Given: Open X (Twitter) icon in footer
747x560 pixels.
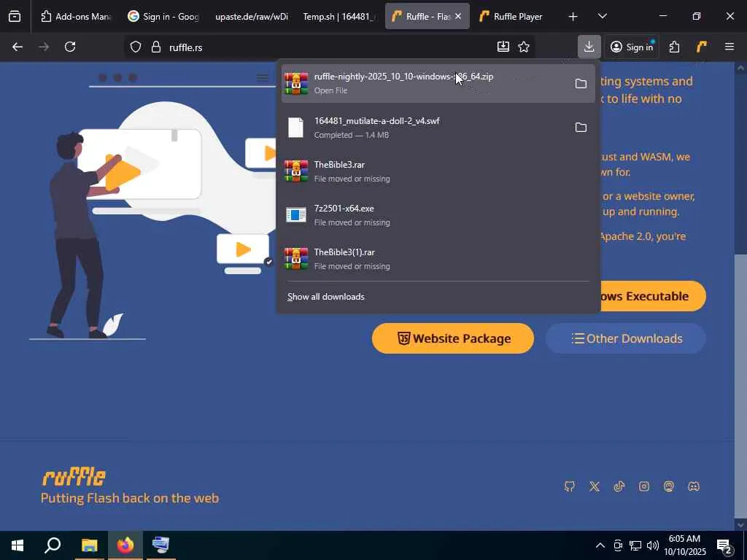Looking at the screenshot, I should click(x=594, y=486).
